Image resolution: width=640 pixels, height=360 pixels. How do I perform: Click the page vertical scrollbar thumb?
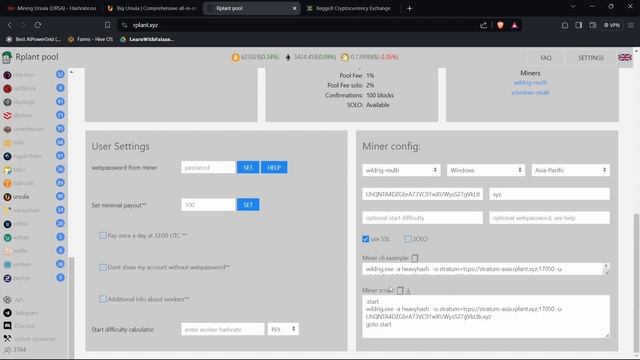coord(636,283)
